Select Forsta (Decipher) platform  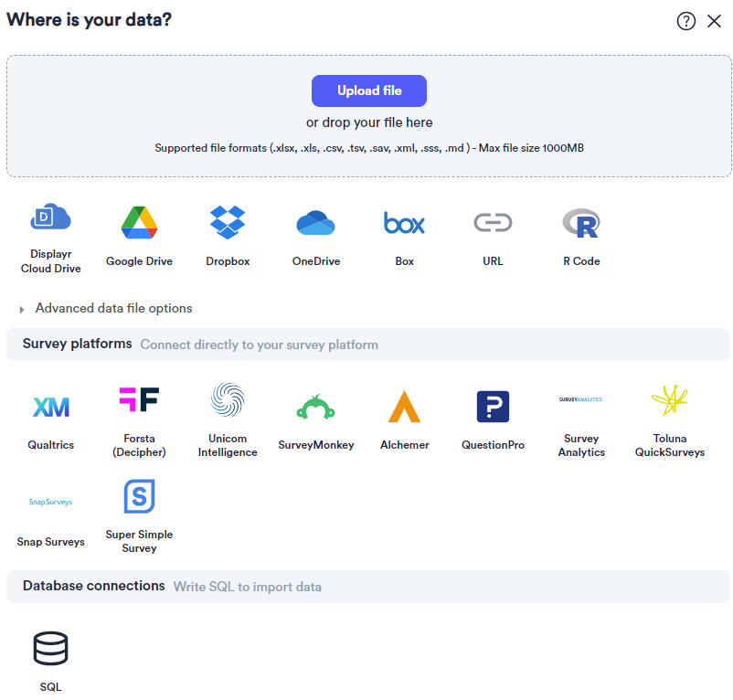(139, 420)
